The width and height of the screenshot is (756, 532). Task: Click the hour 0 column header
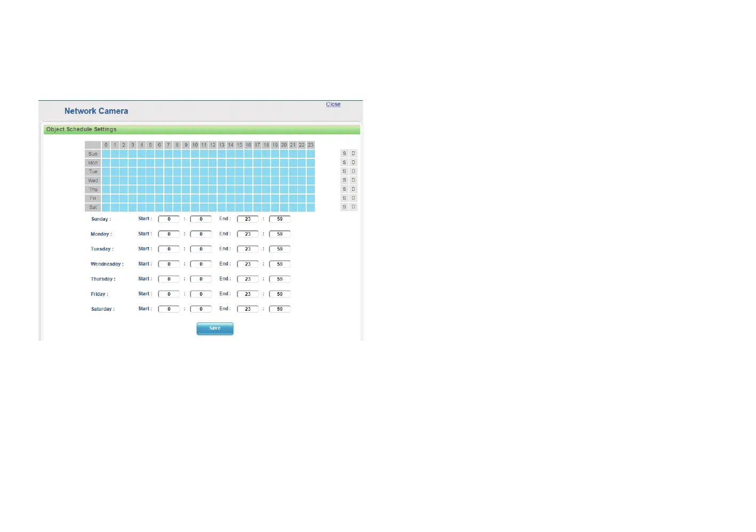(x=106, y=145)
